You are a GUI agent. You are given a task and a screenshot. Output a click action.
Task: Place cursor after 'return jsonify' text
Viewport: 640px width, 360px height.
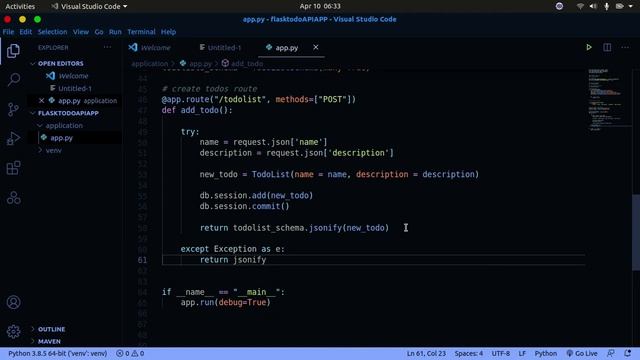[x=267, y=260]
